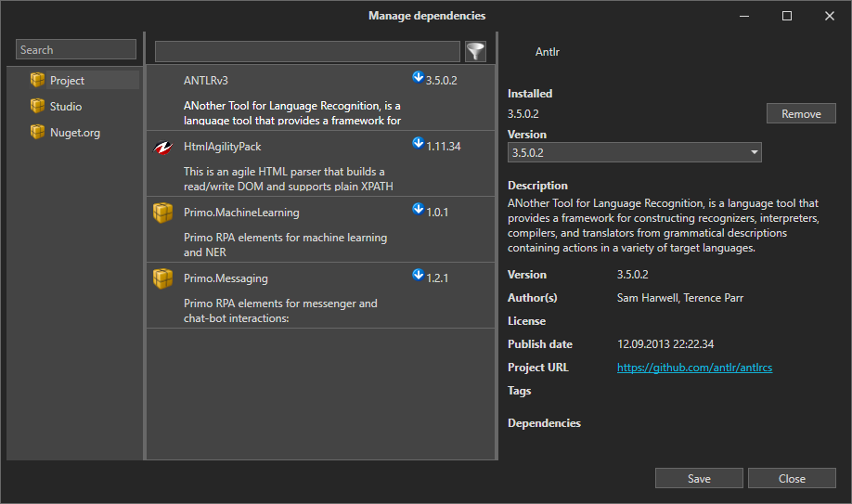Click the Dependencies heading
Viewport: 852px width, 504px height.
(544, 423)
